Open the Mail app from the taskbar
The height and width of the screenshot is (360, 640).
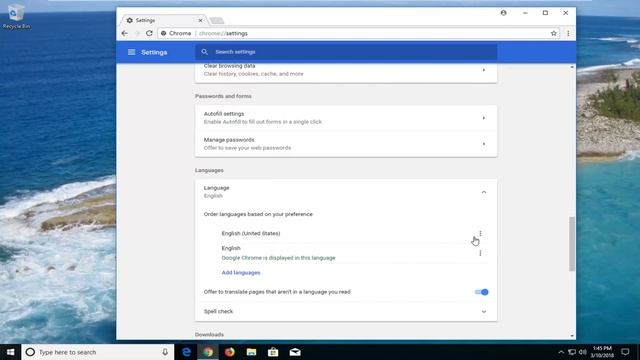click(x=295, y=352)
